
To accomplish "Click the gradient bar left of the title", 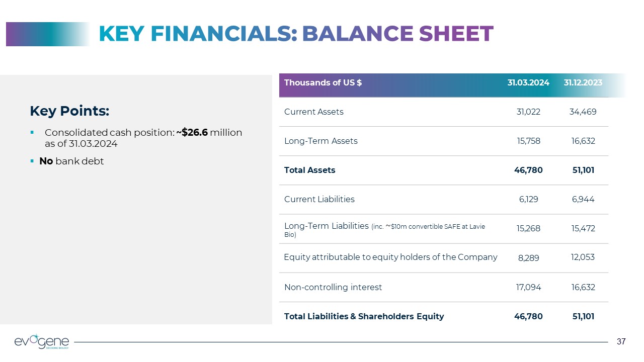I will click(48, 34).
